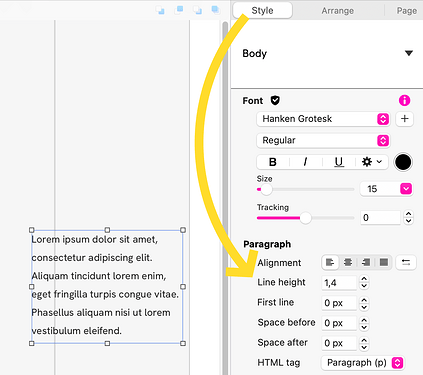Open the Regular font weight dropdown
Viewport: 423px width, 375px height.
pos(323,140)
